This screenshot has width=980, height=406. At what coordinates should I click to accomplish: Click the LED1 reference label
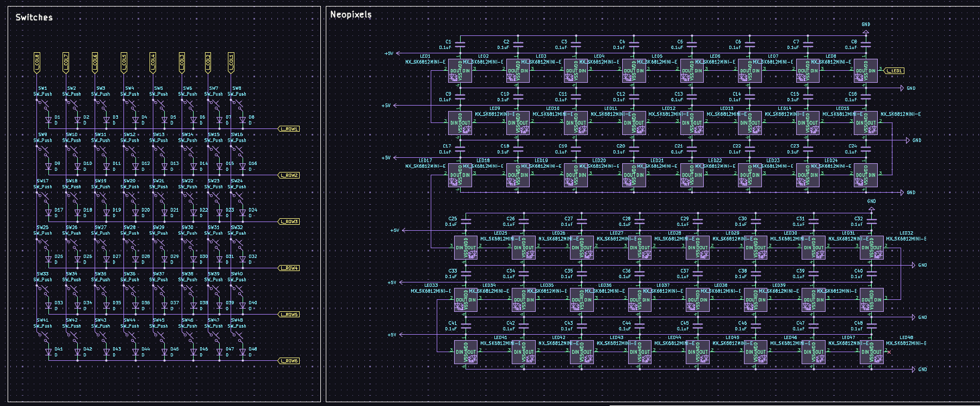pos(425,57)
